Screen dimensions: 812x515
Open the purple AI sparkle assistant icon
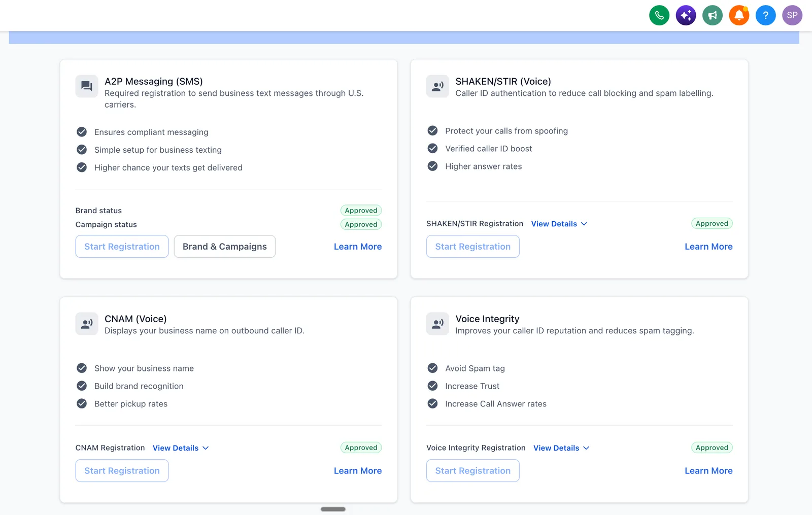[x=686, y=15]
